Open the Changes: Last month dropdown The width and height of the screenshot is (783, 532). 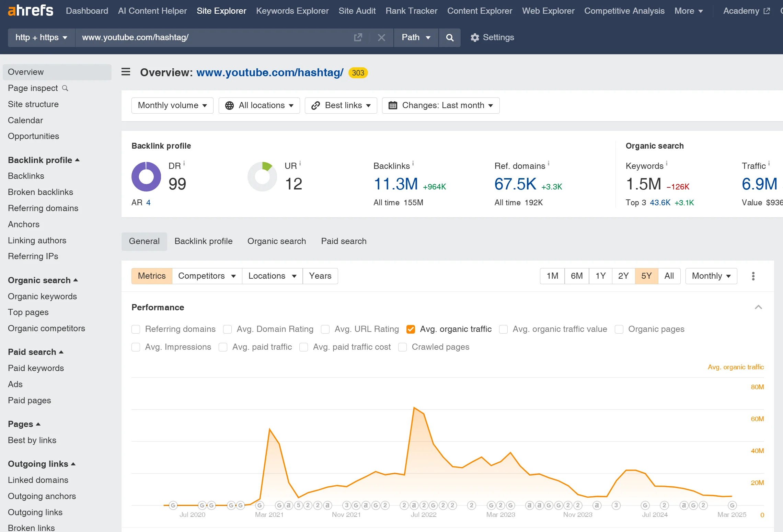(x=441, y=105)
